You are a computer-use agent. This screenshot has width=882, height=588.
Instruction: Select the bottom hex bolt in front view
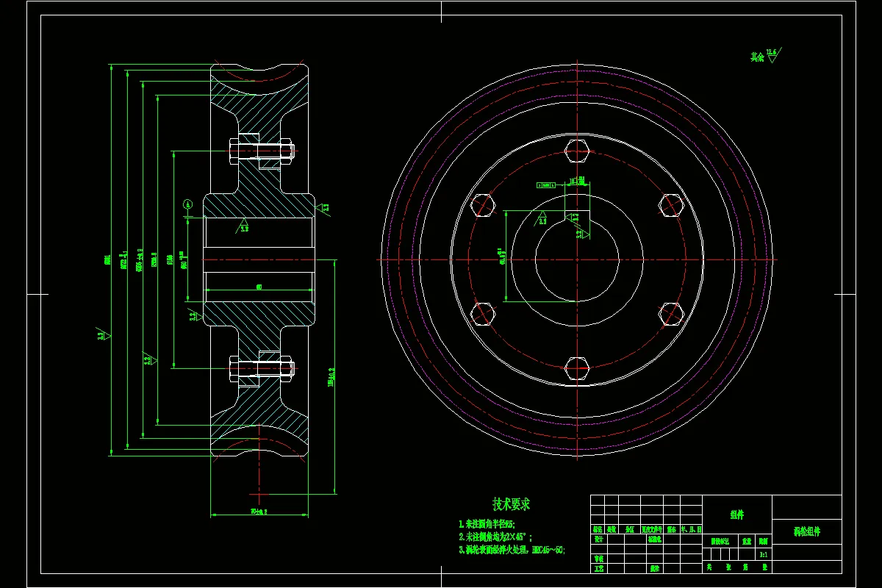point(578,367)
